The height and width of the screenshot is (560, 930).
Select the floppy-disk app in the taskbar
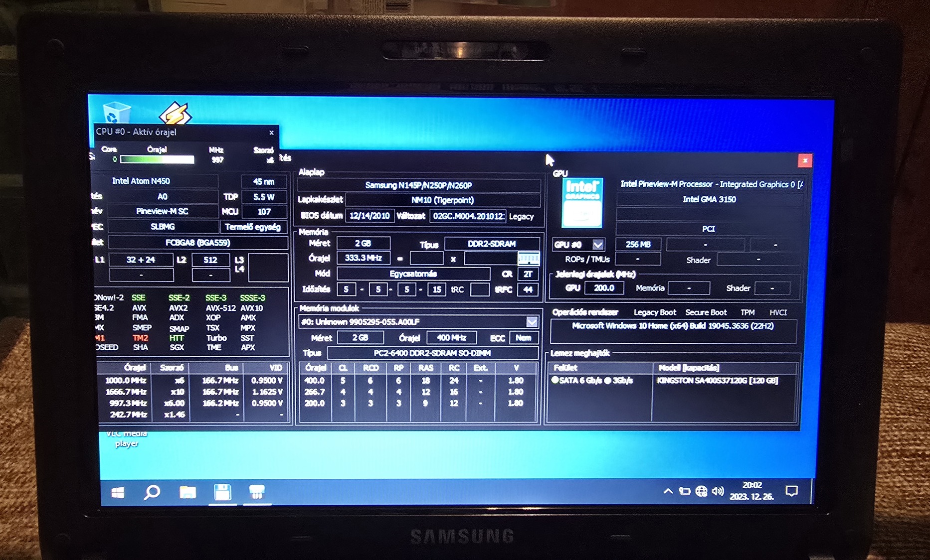222,492
